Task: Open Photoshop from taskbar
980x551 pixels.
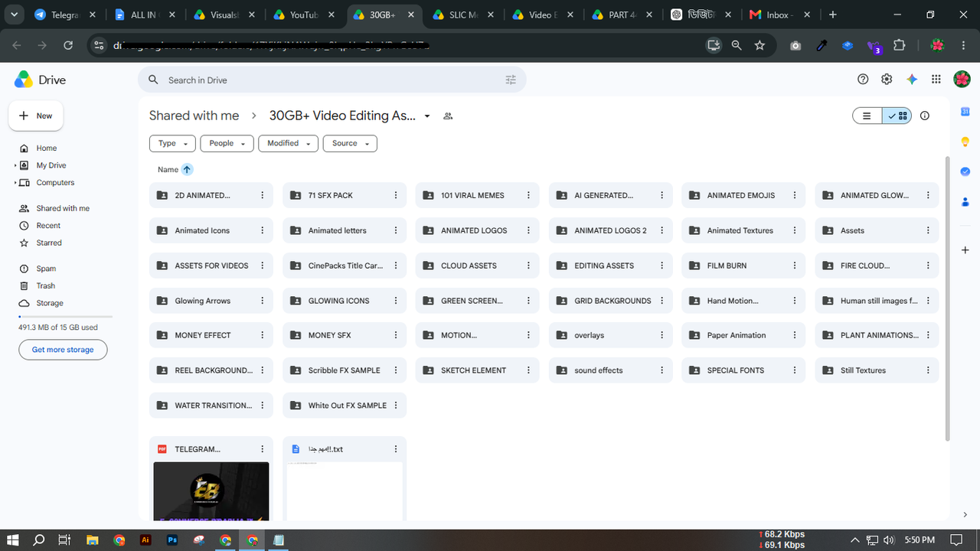Action: click(x=173, y=540)
